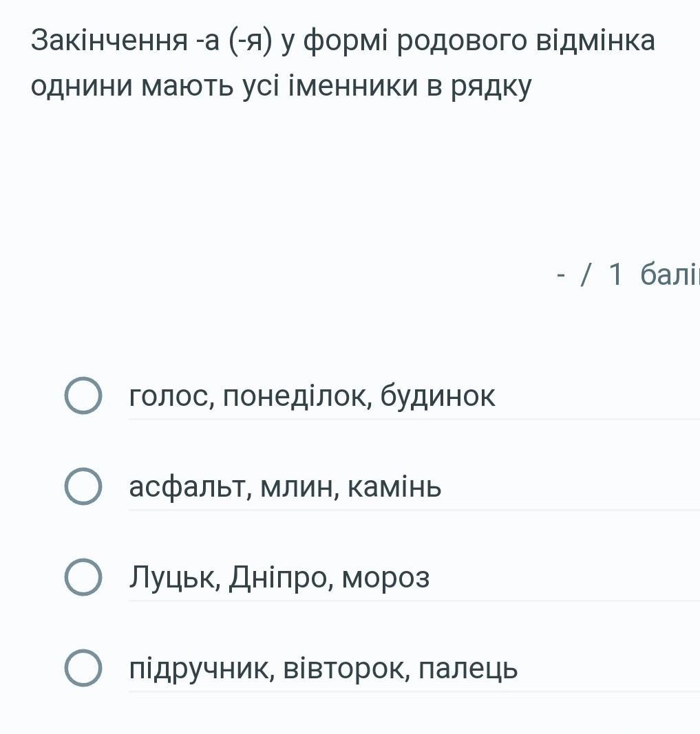
Task: Click the word "асфальт" in the second option
Action: click(x=184, y=488)
